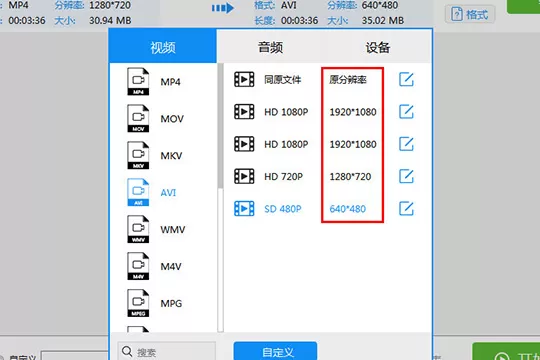Click the 640*480 resolution value in list
The width and height of the screenshot is (540, 360).
(348, 209)
